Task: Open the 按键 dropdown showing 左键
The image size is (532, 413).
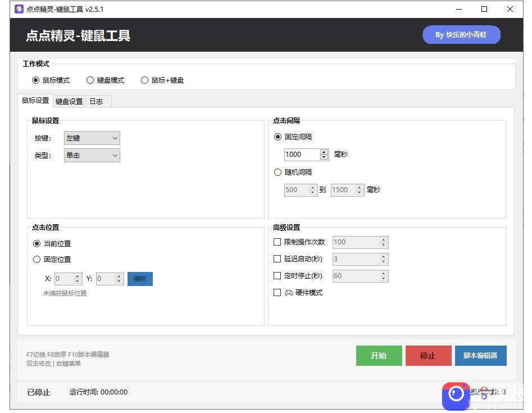Action: (x=92, y=138)
